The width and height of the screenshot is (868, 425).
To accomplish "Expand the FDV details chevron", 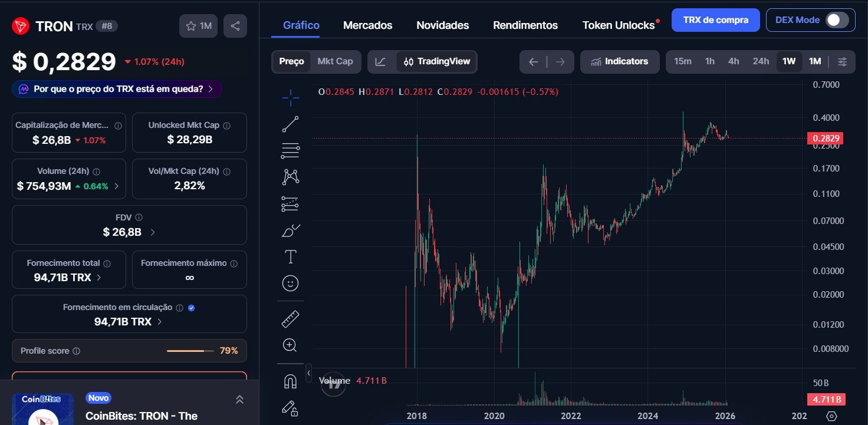I will [x=153, y=232].
